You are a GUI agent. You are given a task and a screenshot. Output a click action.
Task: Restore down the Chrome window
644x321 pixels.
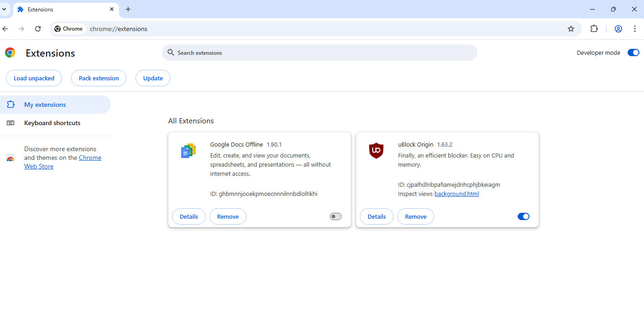613,9
